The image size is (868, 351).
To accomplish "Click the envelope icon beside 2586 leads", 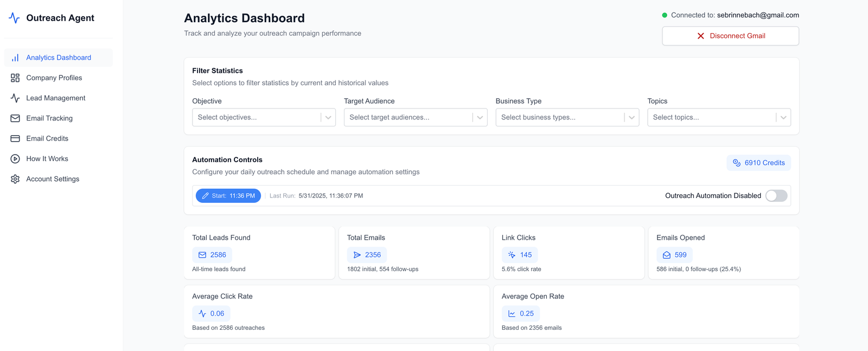I will click(x=202, y=255).
